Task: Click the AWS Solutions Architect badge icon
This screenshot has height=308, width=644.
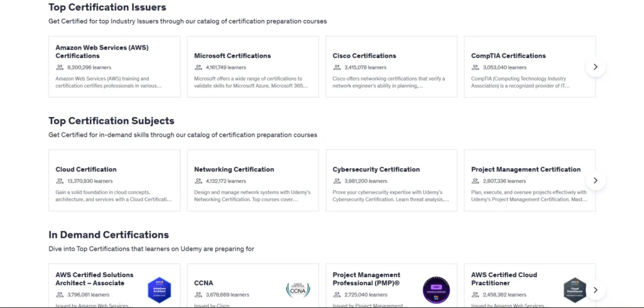Action: coord(160,289)
